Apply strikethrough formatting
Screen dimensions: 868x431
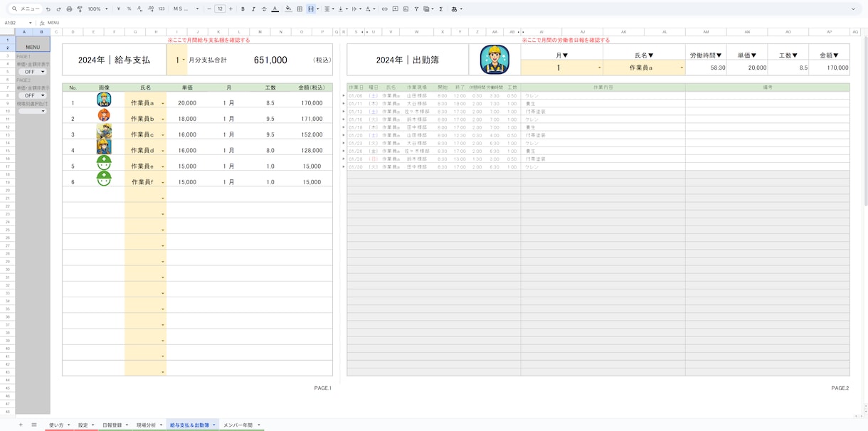tap(264, 9)
